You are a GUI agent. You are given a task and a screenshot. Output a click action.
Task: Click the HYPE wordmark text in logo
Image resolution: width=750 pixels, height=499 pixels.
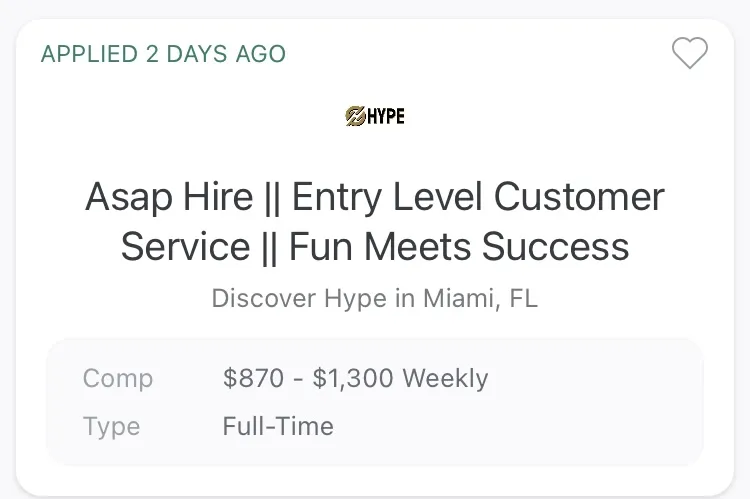(386, 116)
